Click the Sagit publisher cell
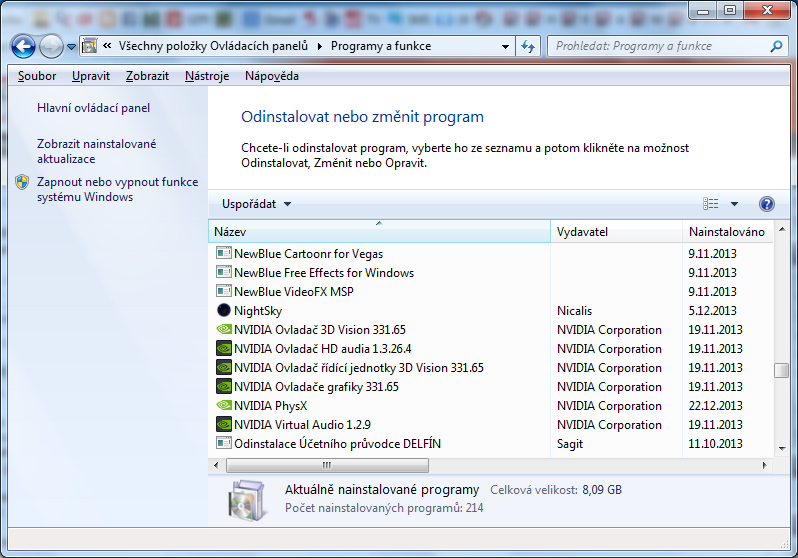Viewport: 798px width, 558px height. click(570, 444)
